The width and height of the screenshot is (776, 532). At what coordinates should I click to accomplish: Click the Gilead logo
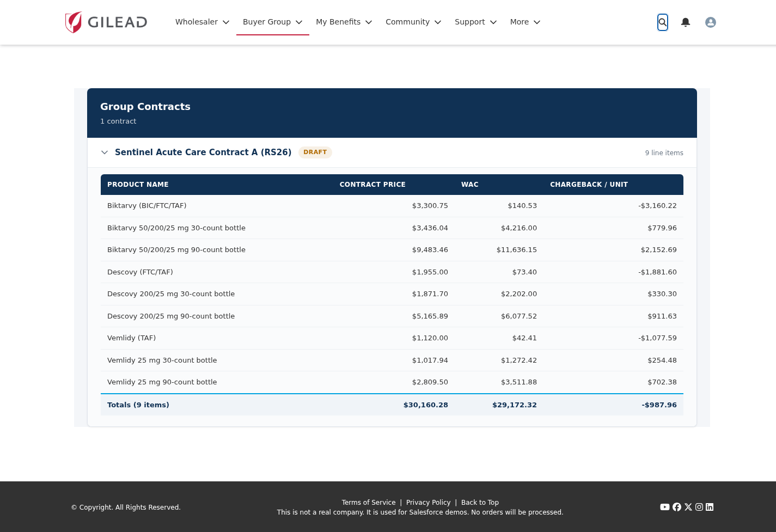click(106, 22)
